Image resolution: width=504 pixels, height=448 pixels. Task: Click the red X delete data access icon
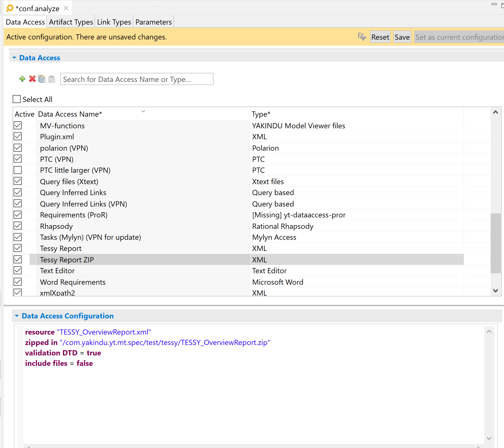tap(32, 79)
